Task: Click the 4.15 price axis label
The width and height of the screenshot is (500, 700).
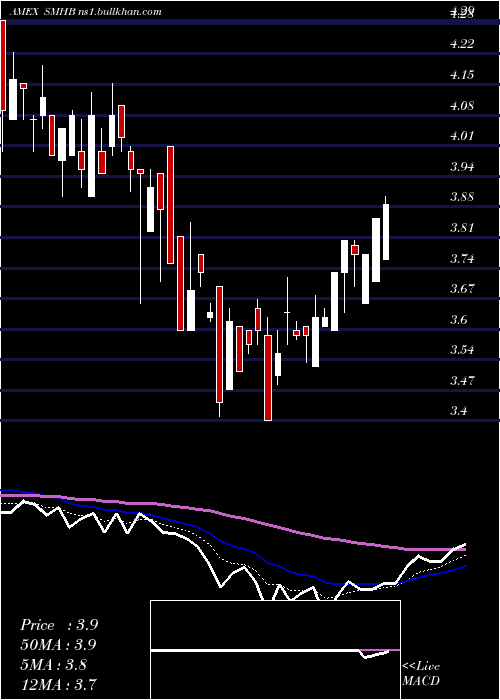Action: 462,75
